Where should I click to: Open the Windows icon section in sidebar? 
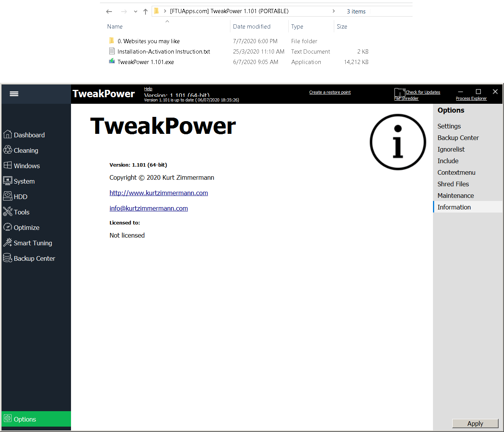pyautogui.click(x=8, y=165)
